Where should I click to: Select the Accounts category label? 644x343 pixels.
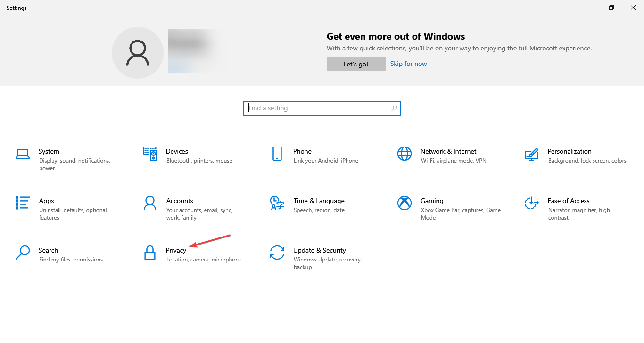[x=180, y=201]
